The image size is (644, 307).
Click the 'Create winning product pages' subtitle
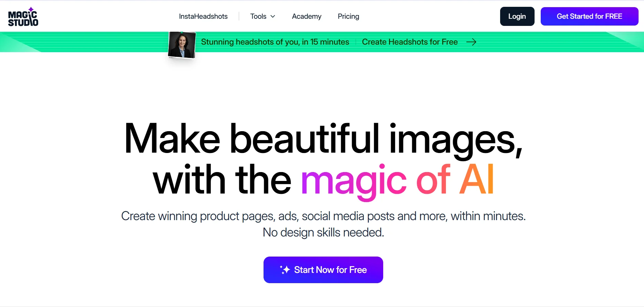point(323,216)
